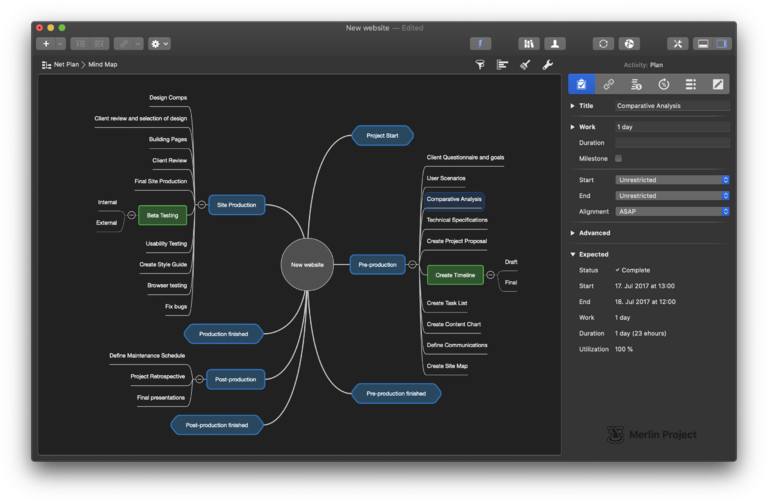
Task: Select the Plan clipboard inspector tab
Action: pyautogui.click(x=581, y=84)
